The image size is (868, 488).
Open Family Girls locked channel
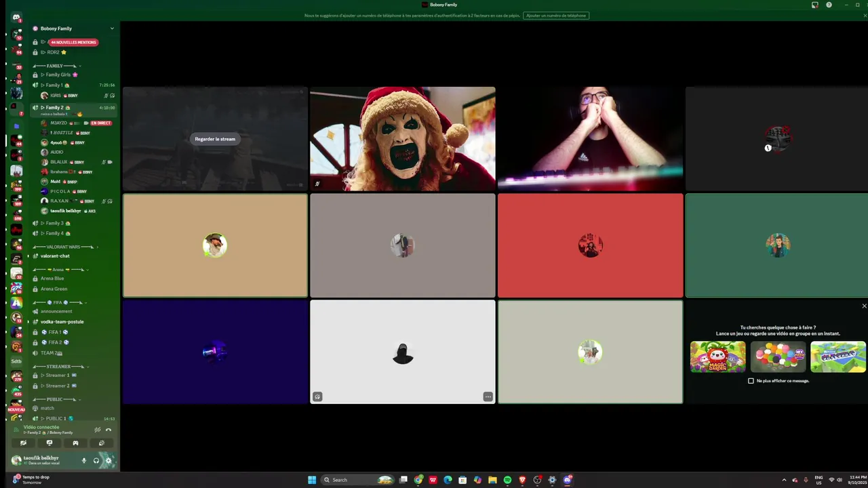click(x=73, y=75)
